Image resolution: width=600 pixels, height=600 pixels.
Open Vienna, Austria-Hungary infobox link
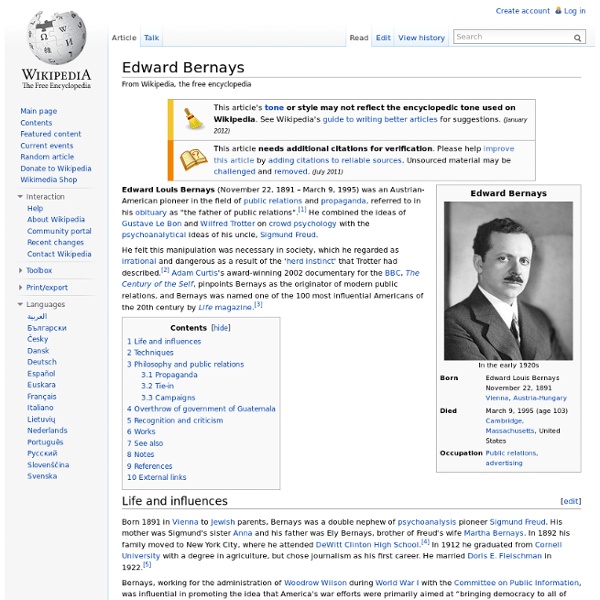point(526,398)
